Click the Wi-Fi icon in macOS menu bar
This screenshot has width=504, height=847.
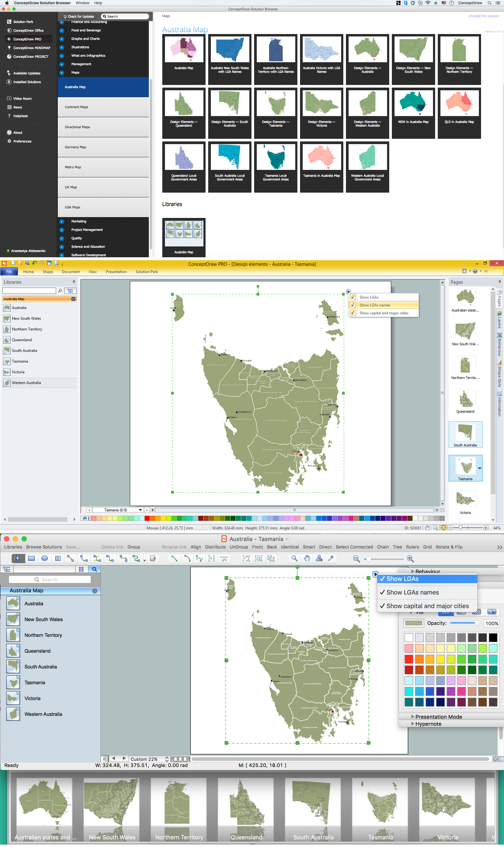point(428,3)
